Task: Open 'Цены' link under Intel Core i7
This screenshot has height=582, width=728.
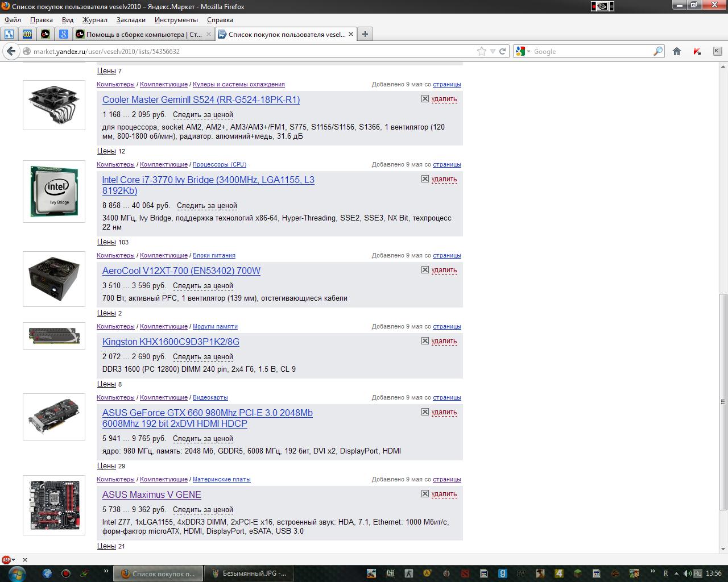Action: coord(106,242)
